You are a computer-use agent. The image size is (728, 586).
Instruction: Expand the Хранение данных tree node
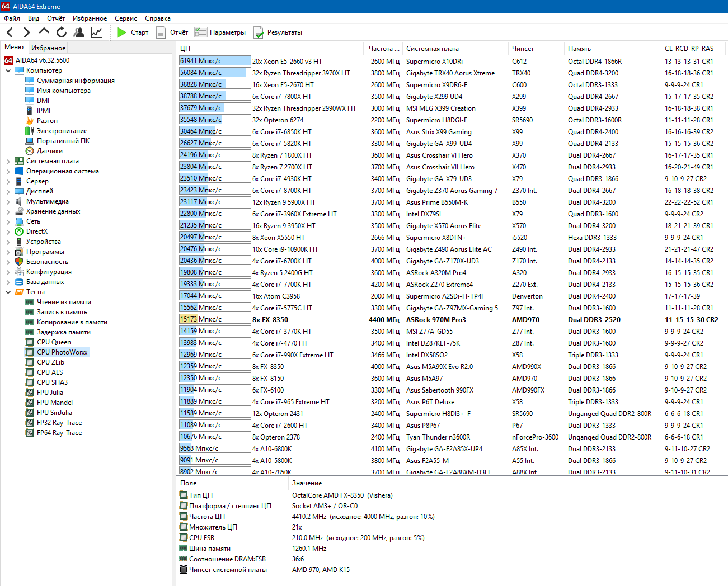pos(8,211)
